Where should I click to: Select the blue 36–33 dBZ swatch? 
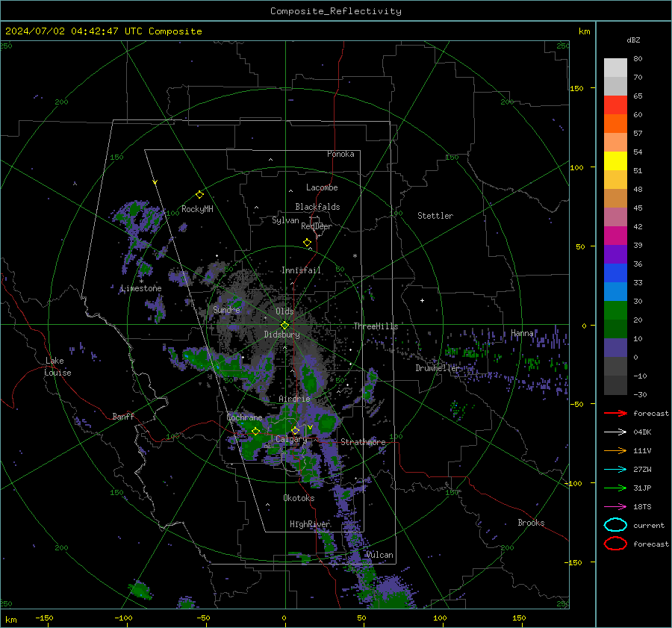pos(615,273)
